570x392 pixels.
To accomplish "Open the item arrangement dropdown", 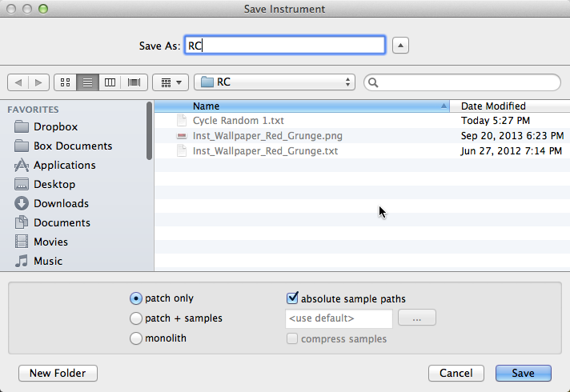I will click(171, 82).
